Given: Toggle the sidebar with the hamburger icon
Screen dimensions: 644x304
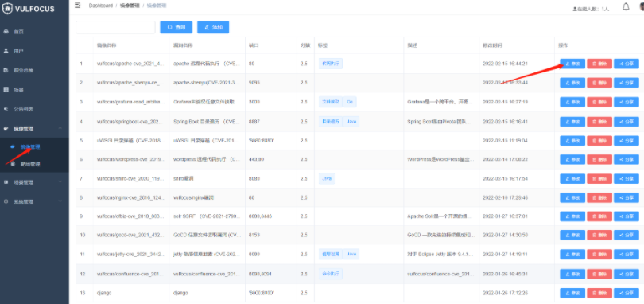Looking at the screenshot, I should pyautogui.click(x=78, y=6).
